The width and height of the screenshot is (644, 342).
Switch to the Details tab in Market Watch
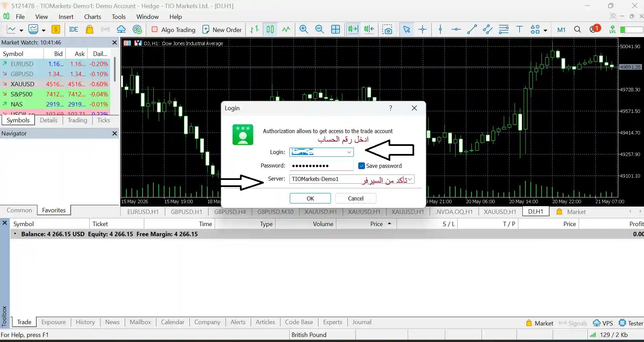(x=49, y=120)
